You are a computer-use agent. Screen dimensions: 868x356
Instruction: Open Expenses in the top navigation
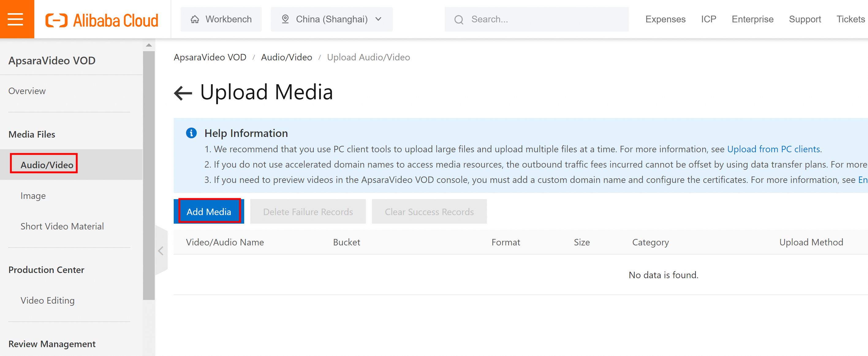point(665,19)
